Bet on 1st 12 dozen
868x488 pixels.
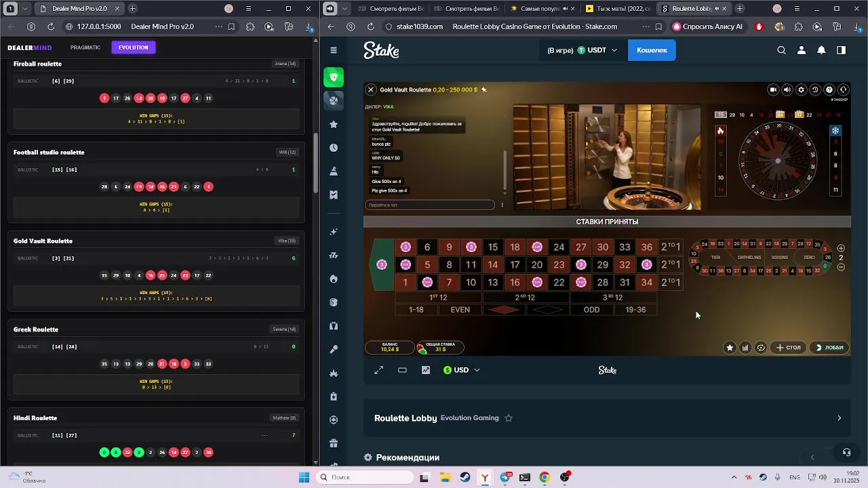click(x=439, y=298)
